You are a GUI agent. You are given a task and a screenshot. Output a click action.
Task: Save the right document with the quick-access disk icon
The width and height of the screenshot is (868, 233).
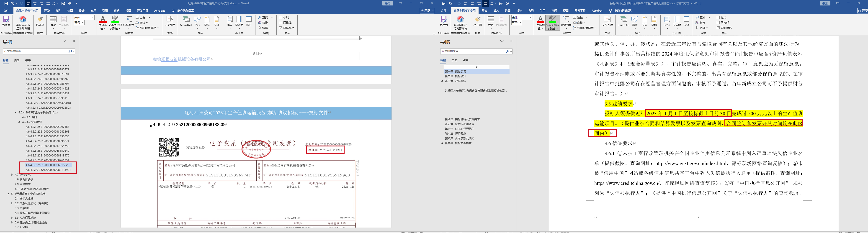click(443, 3)
